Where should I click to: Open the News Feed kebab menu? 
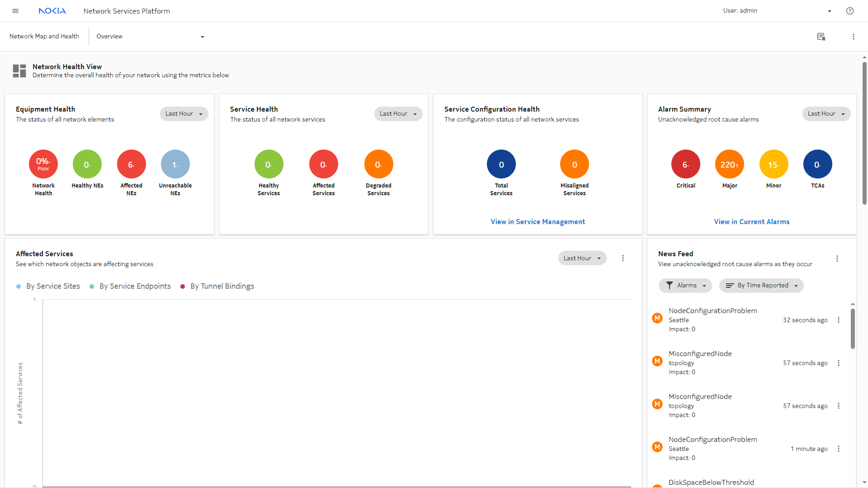837,258
